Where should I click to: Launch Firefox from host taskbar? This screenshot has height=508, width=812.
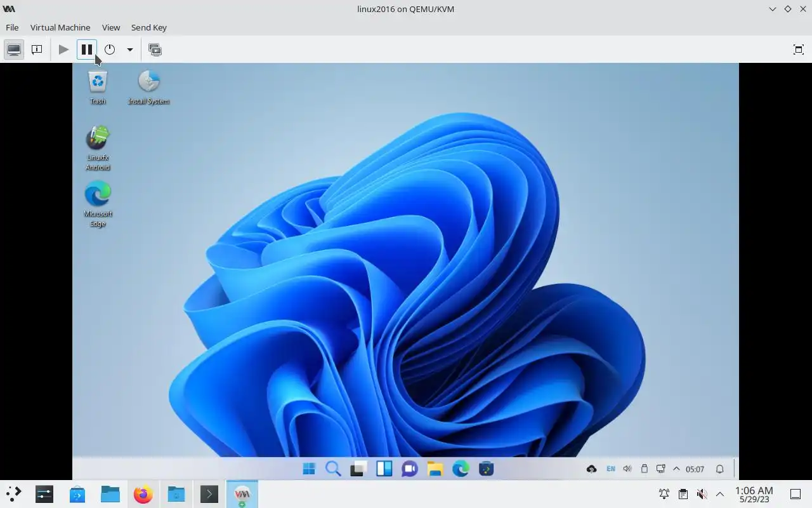click(x=143, y=494)
